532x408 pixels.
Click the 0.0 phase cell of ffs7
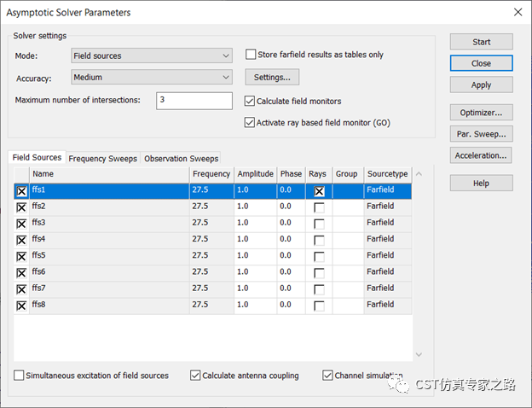click(x=291, y=289)
